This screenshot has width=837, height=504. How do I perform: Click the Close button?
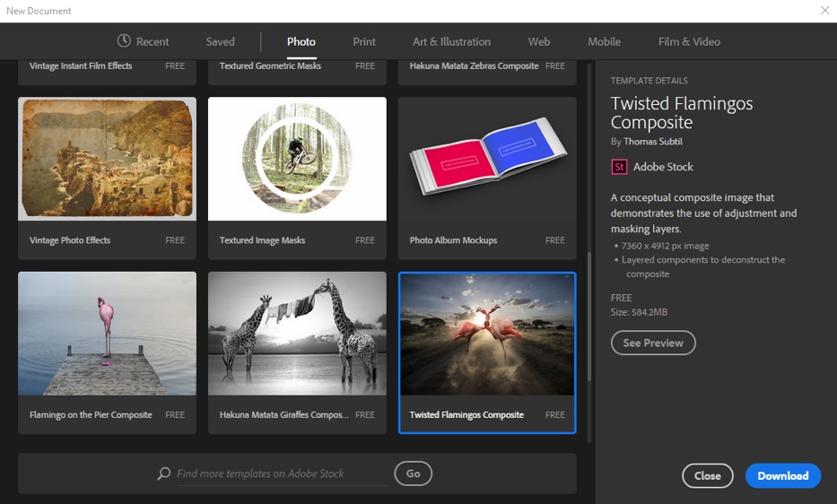[707, 475]
